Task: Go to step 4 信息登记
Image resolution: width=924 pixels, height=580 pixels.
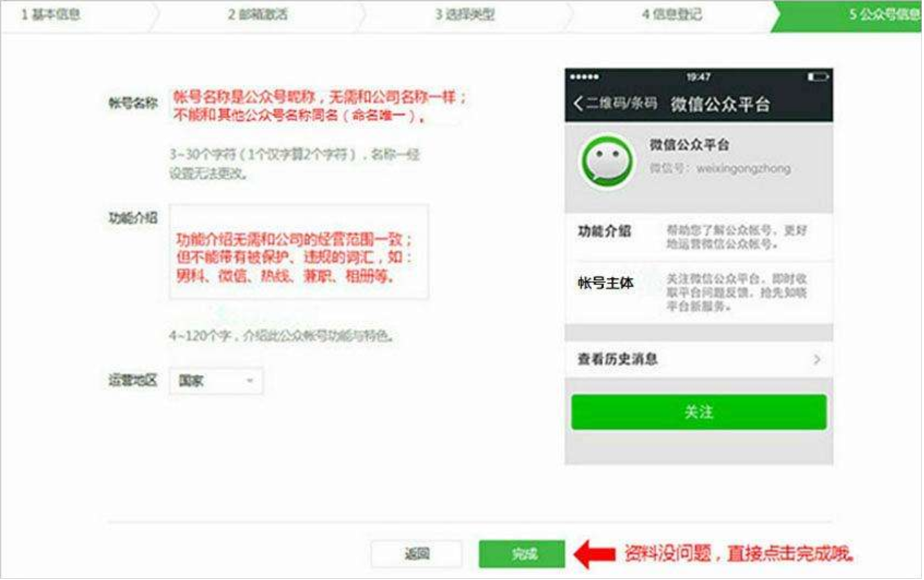Action: [672, 15]
